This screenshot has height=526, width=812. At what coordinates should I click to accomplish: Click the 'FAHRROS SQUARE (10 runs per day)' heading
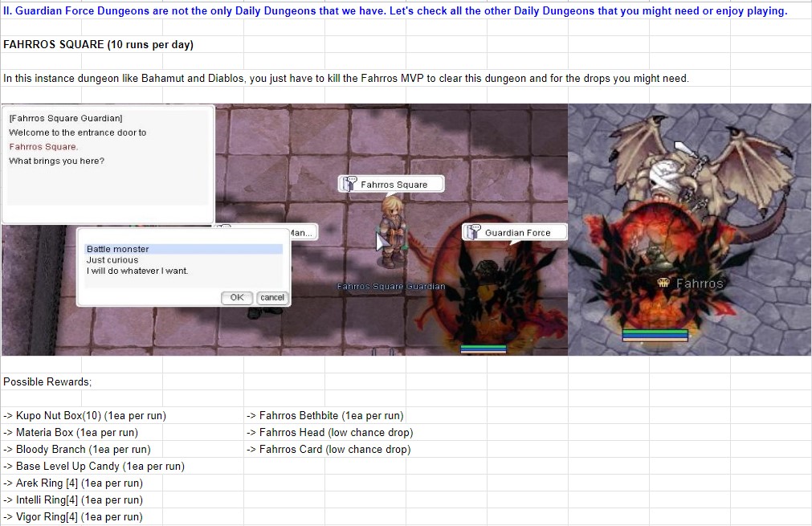99,44
